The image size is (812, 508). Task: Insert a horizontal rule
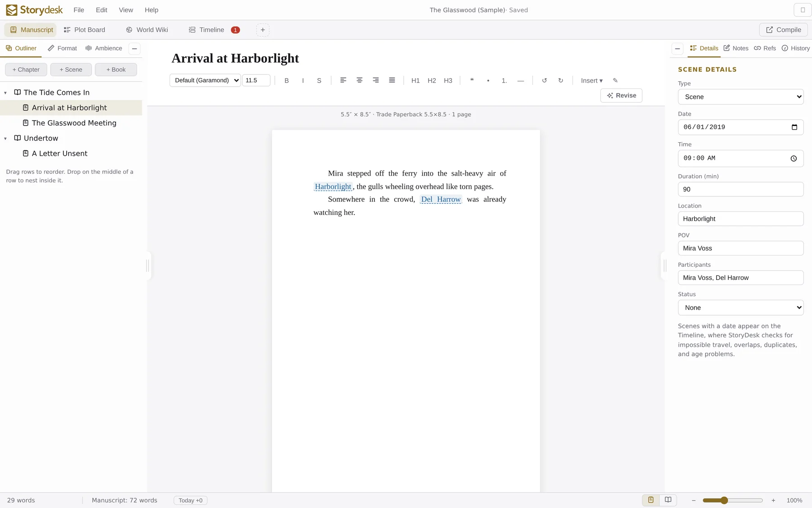[521, 80]
